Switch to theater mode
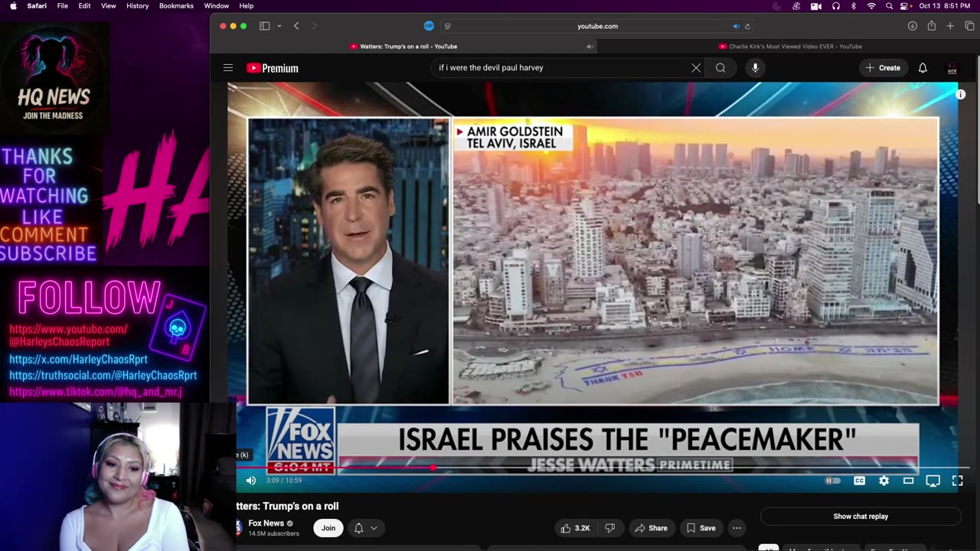This screenshot has height=551, width=980. pos(908,481)
